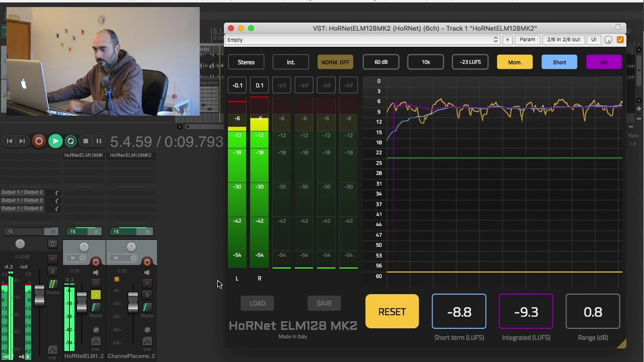
Task: Toggle the purple Int. curve button
Action: 604,62
